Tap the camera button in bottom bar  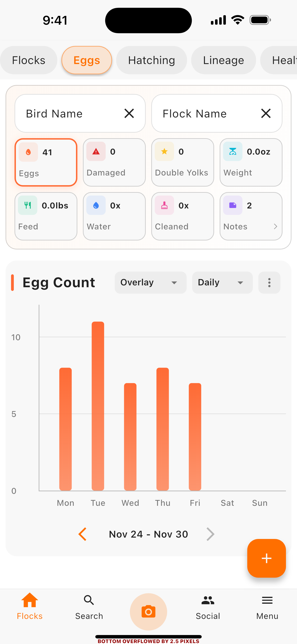coord(148,612)
